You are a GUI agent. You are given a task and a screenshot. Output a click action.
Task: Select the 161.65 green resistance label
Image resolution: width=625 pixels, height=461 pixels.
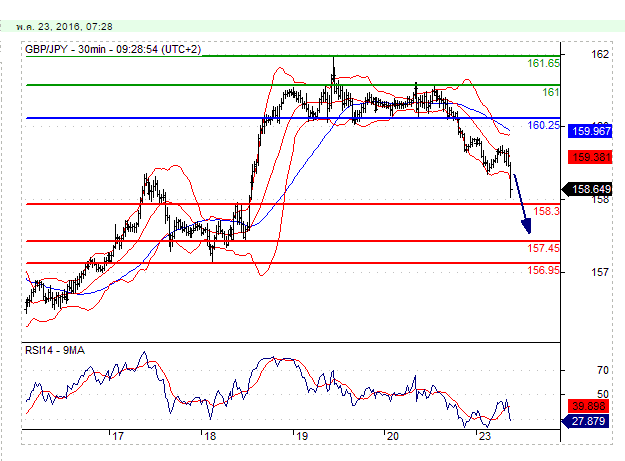pos(543,63)
